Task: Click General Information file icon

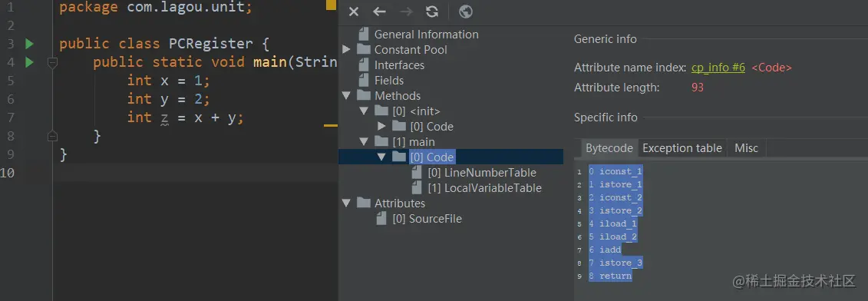Action: (x=364, y=34)
